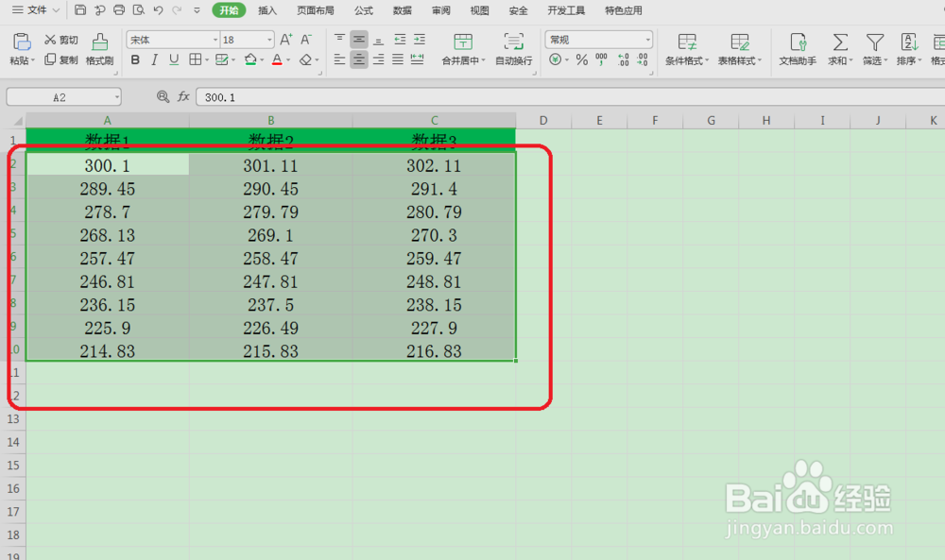Switch to the 开发工具 tab
This screenshot has height=560, width=945.
566,10
